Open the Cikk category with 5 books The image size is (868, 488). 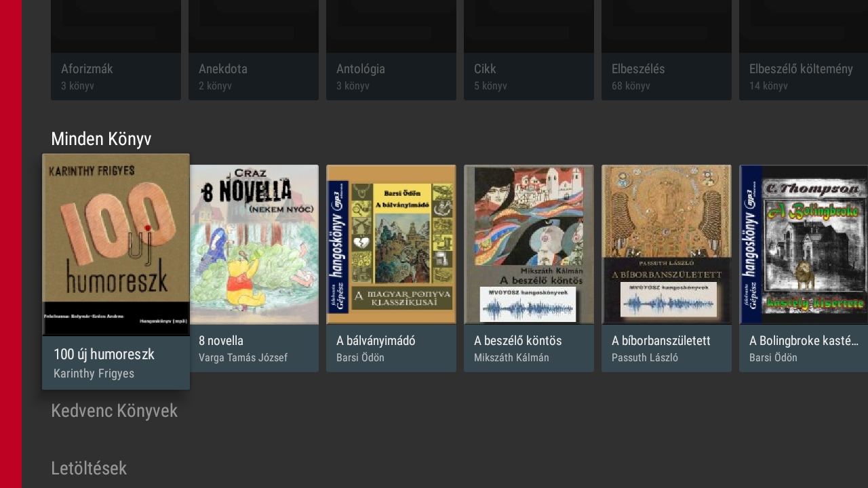(529, 50)
